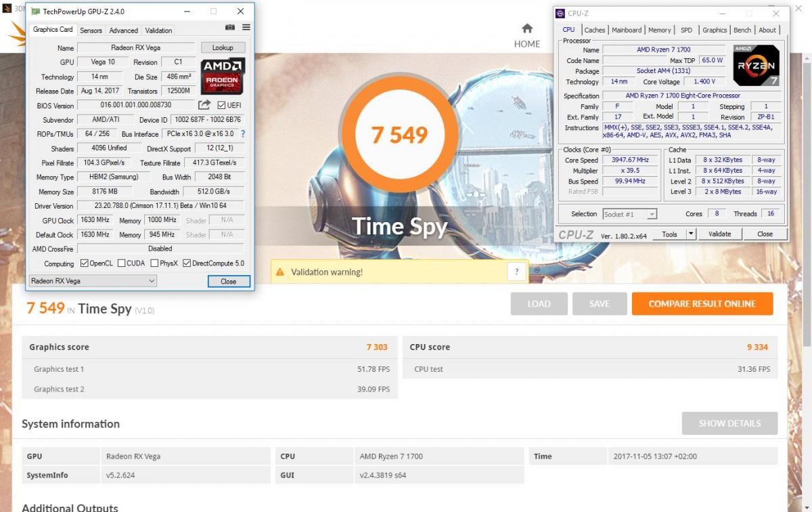Click the CPU-Z Specification field
This screenshot has width=812, height=512.
(692, 96)
